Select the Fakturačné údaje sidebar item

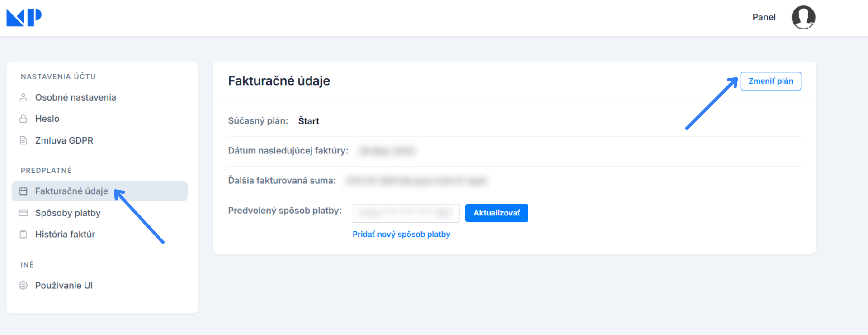71,191
